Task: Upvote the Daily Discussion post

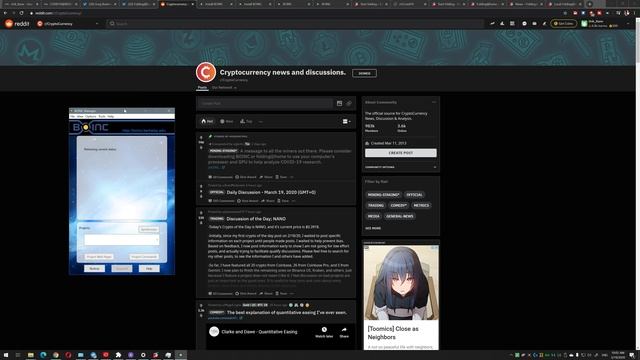Action: pos(201,187)
